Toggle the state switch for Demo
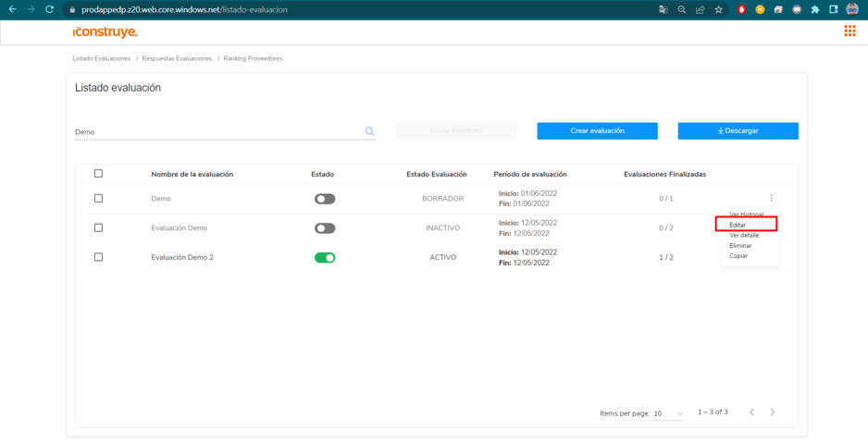Image resolution: width=868 pixels, height=441 pixels. 325,199
